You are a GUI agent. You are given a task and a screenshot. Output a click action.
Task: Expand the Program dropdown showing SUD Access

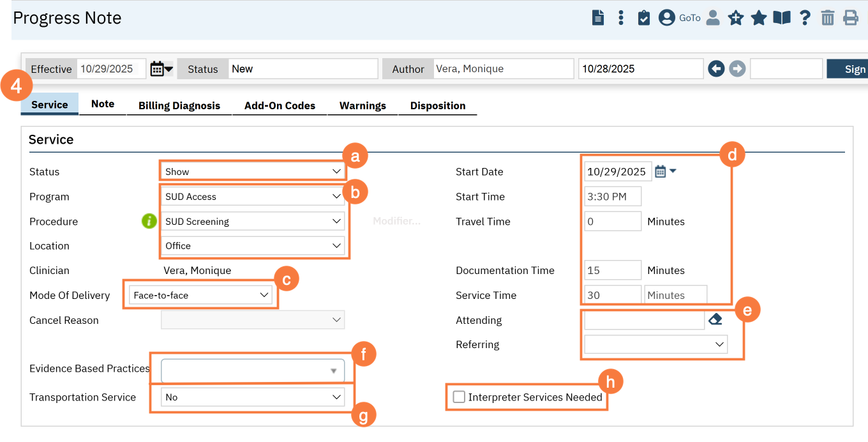(252, 197)
